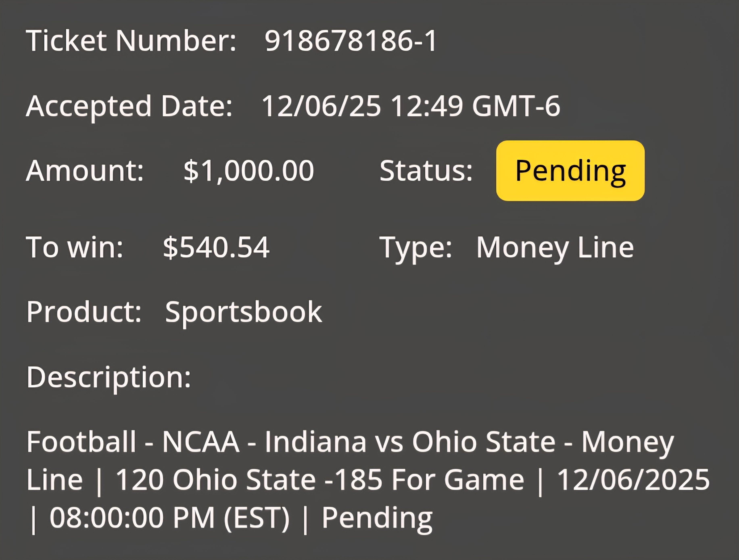
Task: Click the Ticket Number label
Action: pos(131,40)
